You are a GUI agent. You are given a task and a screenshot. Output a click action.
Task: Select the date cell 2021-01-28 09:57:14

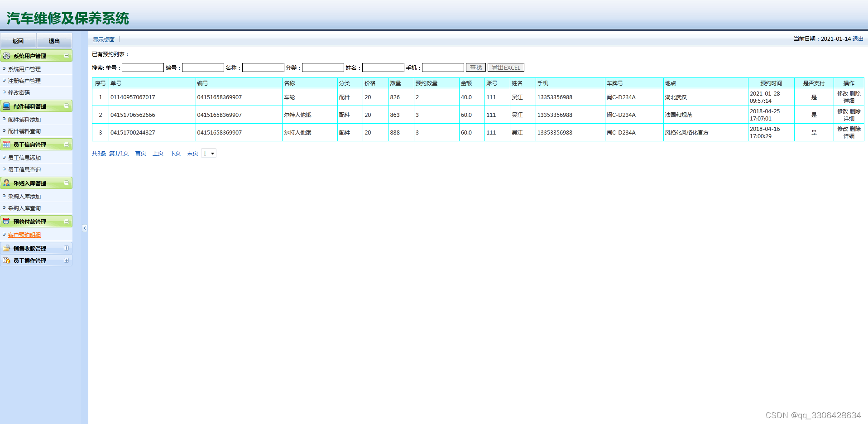click(x=771, y=97)
